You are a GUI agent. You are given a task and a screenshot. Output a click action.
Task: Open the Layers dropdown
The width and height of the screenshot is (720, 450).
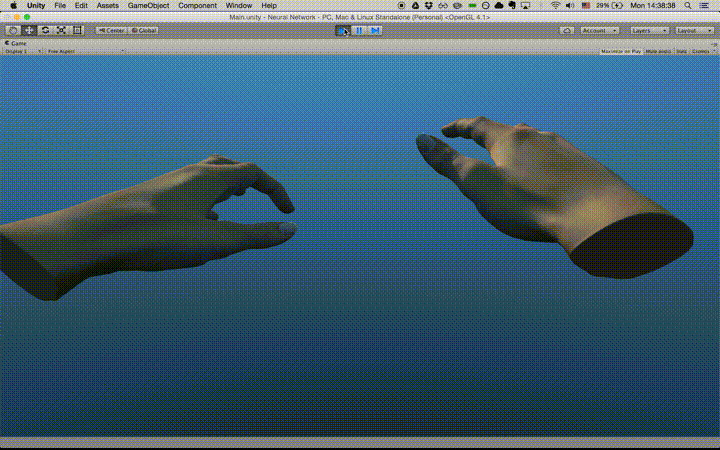(x=649, y=31)
